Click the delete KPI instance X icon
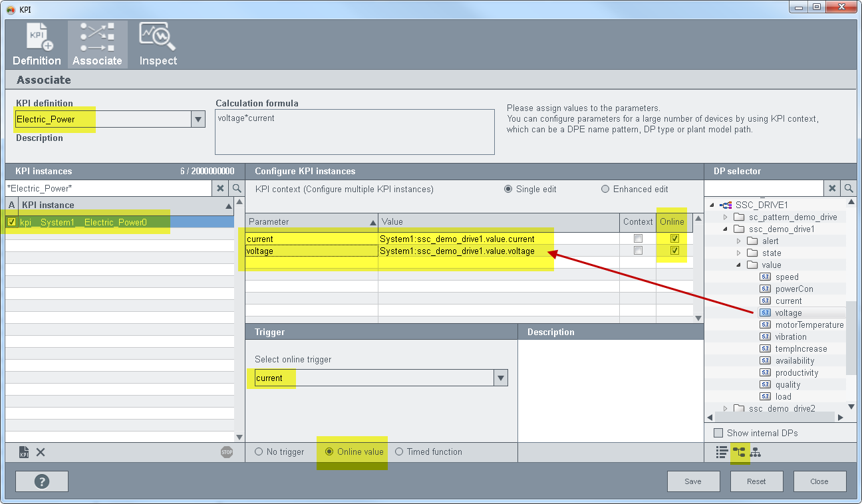The height and width of the screenshot is (504, 862). pos(41,452)
